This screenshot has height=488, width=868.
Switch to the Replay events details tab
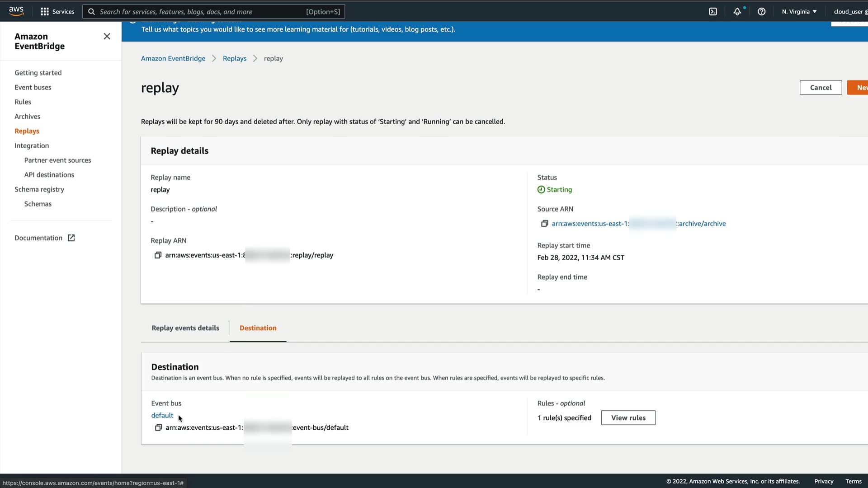[x=185, y=328]
